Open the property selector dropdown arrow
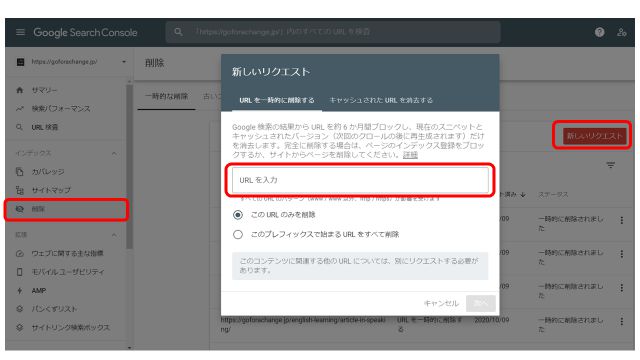 click(124, 62)
